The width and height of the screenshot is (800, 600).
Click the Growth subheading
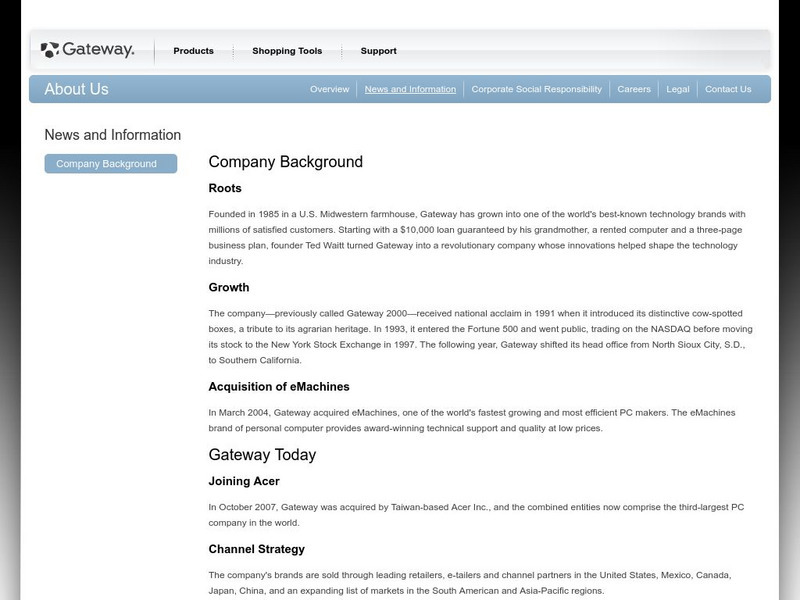229,287
